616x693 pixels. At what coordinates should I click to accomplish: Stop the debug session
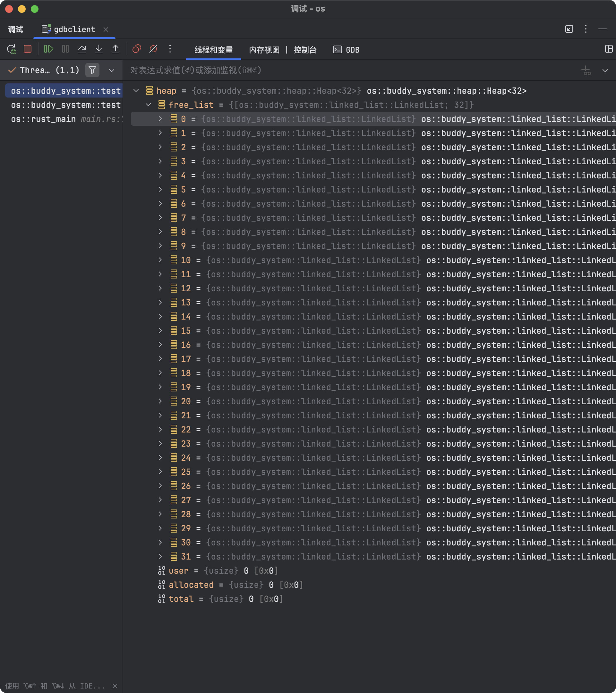coord(28,49)
